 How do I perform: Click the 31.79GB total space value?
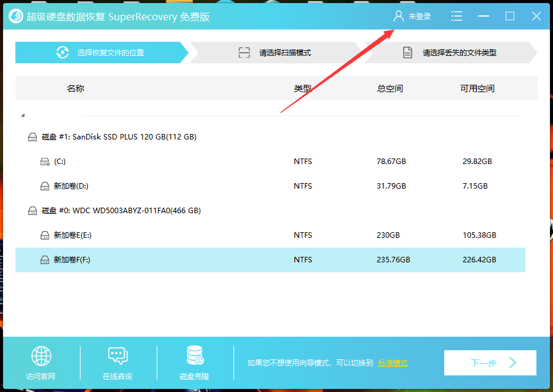[x=391, y=186]
